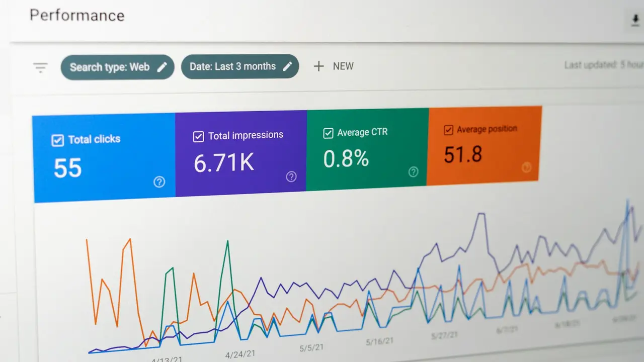
Task: Toggle the Total impressions checkbox
Action: click(199, 136)
